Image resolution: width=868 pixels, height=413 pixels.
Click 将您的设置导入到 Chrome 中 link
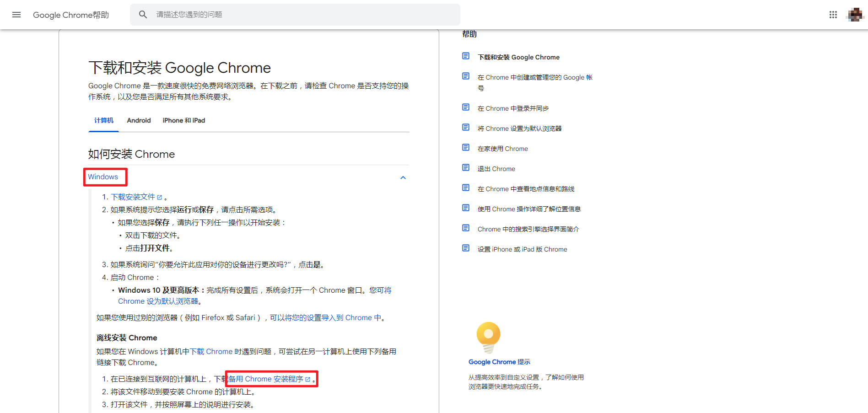click(333, 318)
